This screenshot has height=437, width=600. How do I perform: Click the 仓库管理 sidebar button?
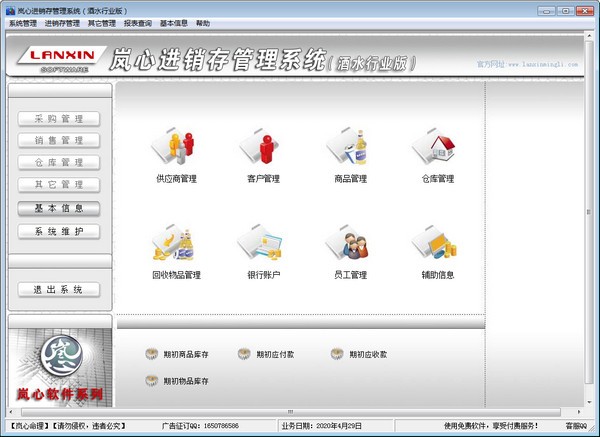59,163
